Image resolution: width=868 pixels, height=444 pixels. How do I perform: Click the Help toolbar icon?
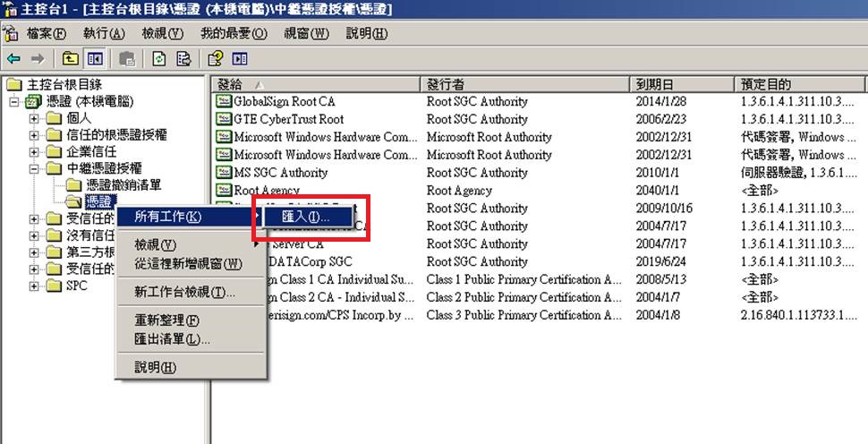(x=216, y=58)
